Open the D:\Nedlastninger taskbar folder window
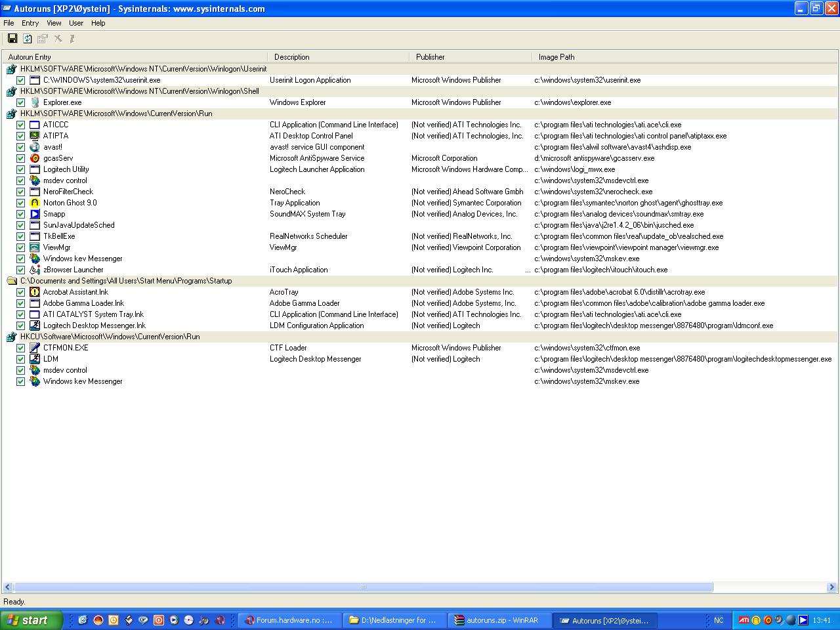The height and width of the screenshot is (630, 840). pos(394,620)
